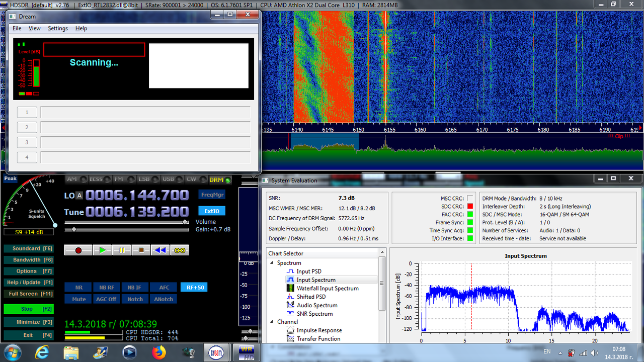Select the Waterfall Input Spectrum chart
This screenshot has height=362, width=644.
pyautogui.click(x=328, y=288)
